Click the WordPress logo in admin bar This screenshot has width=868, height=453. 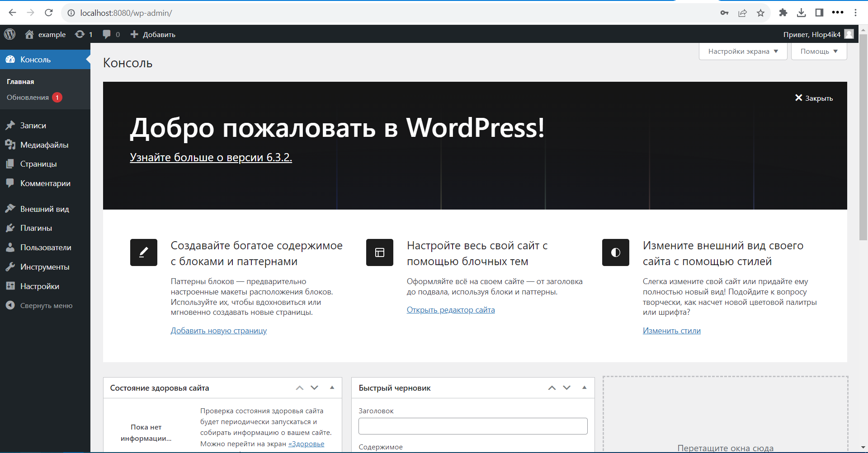click(10, 34)
